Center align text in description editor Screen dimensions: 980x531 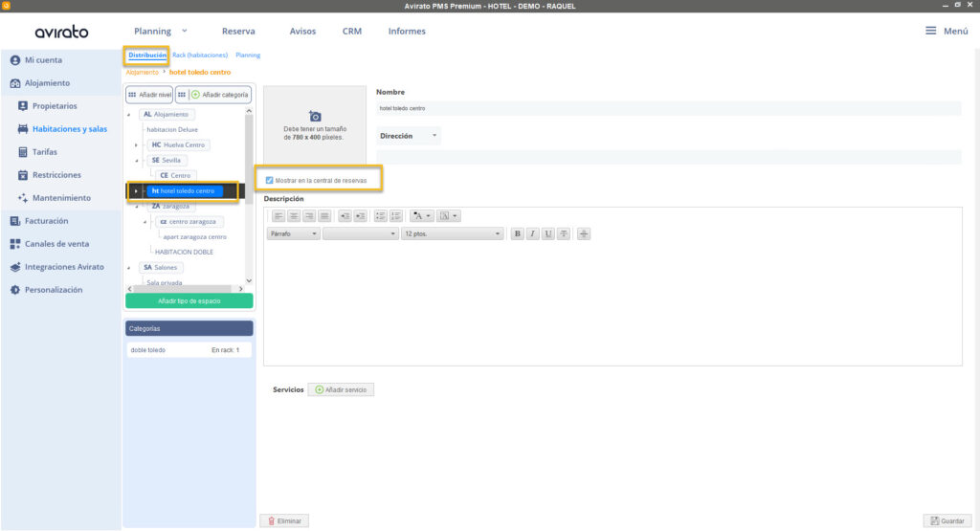click(x=294, y=216)
